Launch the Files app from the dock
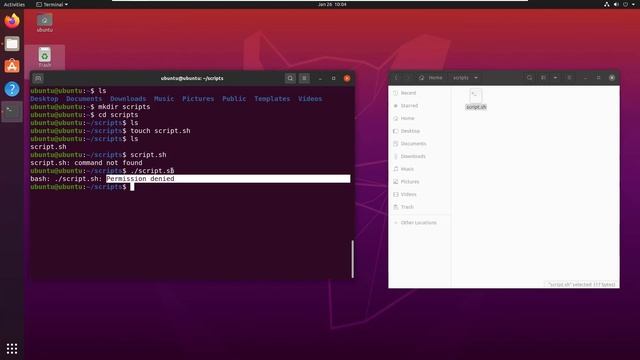The image size is (640, 360). 12,43
